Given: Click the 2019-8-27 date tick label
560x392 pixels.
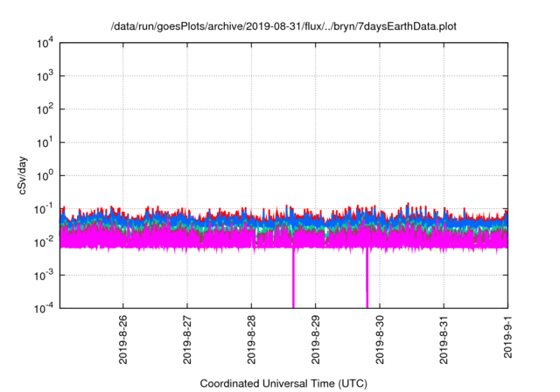Looking at the screenshot, I should click(187, 339).
